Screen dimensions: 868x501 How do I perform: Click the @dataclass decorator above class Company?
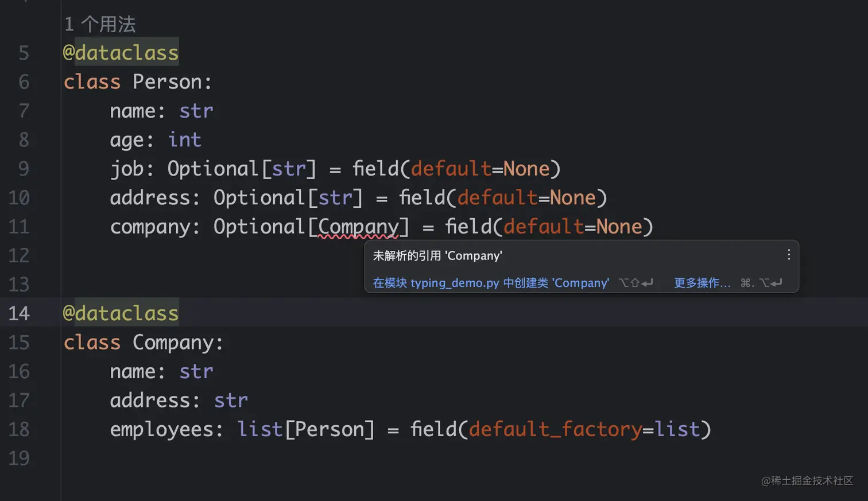coord(121,313)
